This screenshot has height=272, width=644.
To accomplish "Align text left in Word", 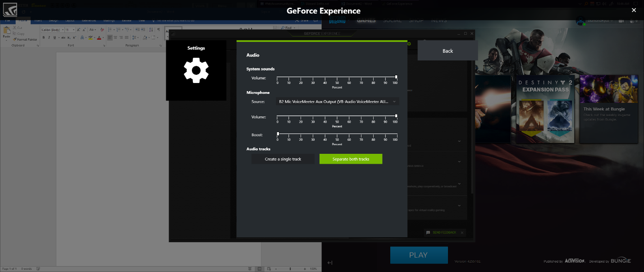I will point(110,37).
